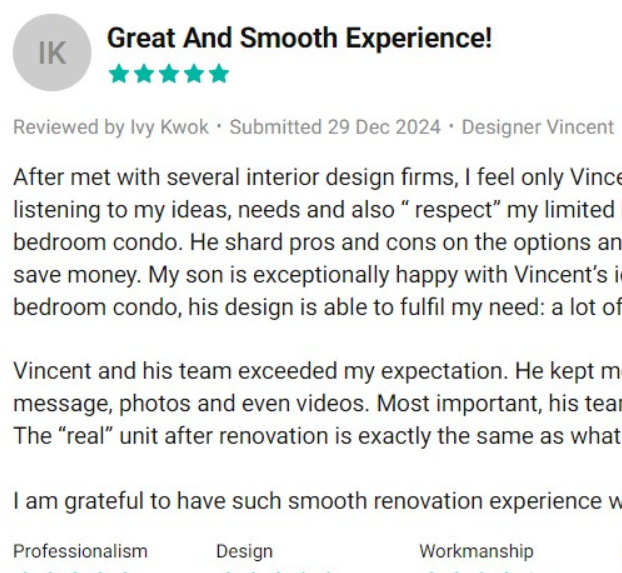Click the "Reviewed by" label text
The image size is (622, 573).
tap(69, 127)
